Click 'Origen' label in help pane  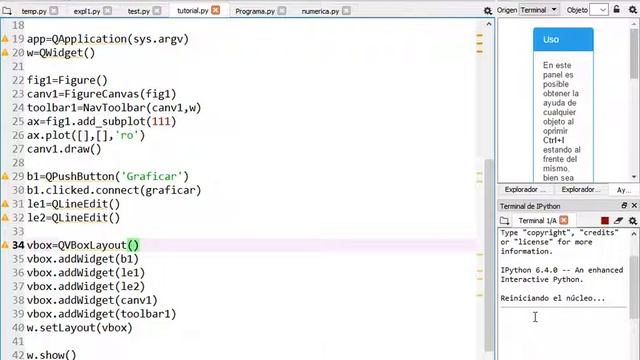tap(507, 10)
